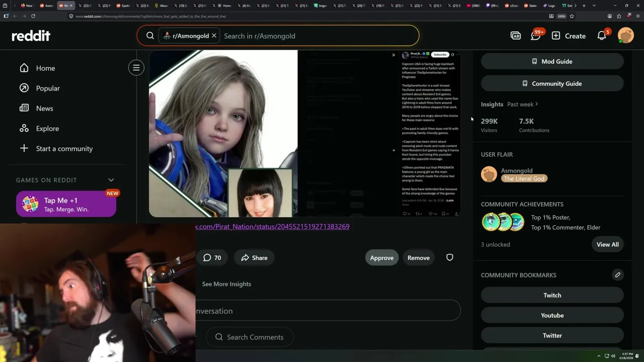This screenshot has width=644, height=362.
Task: Open the mod shield actions icon
Action: pyautogui.click(x=450, y=258)
